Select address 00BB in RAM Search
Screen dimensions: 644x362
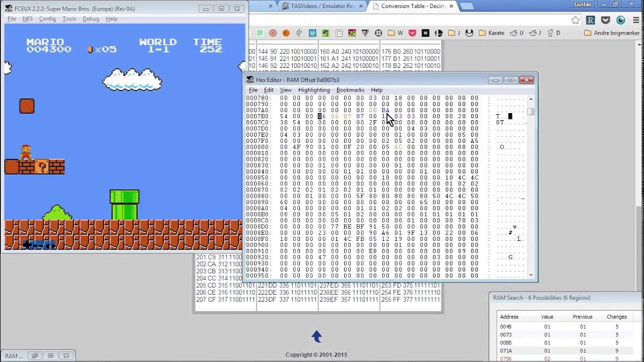[506, 342]
